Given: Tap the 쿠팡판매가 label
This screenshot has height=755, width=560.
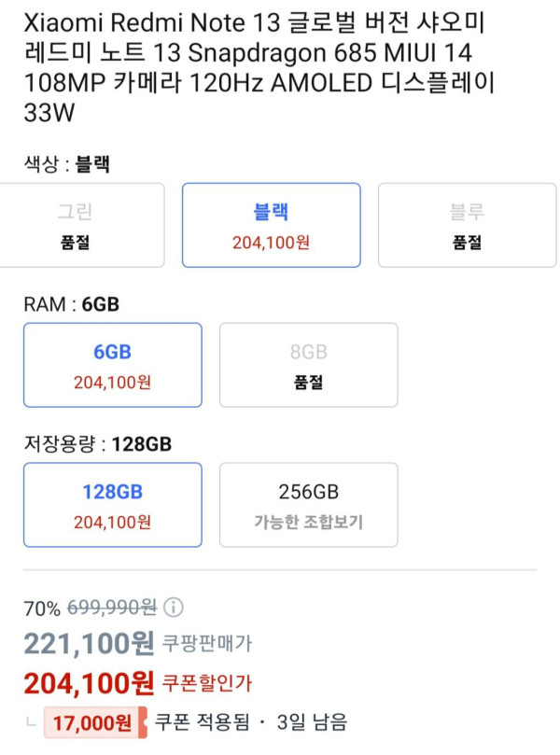Looking at the screenshot, I should click(206, 643).
